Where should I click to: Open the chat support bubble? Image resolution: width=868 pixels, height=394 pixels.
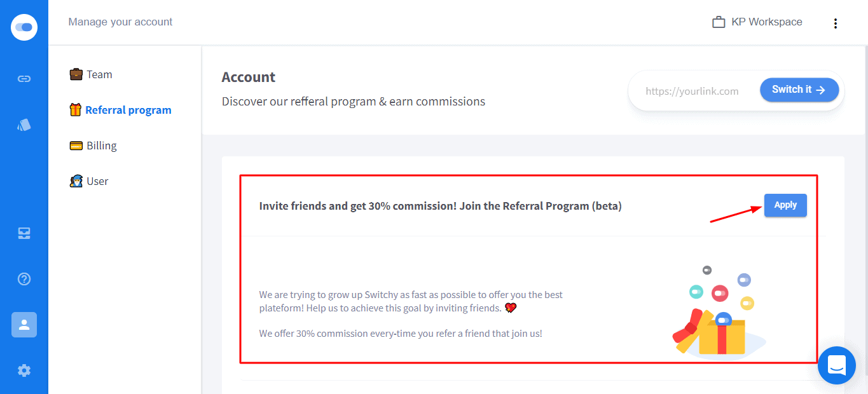click(x=836, y=365)
